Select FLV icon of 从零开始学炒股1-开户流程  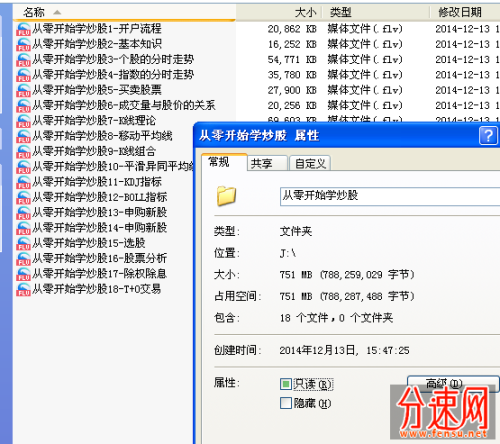coord(23,29)
